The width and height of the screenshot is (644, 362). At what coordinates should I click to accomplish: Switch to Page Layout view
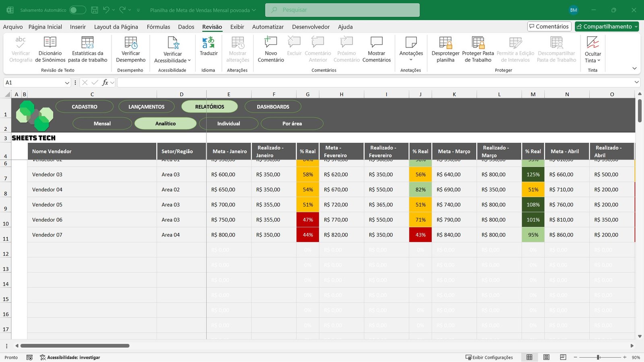(x=546, y=357)
